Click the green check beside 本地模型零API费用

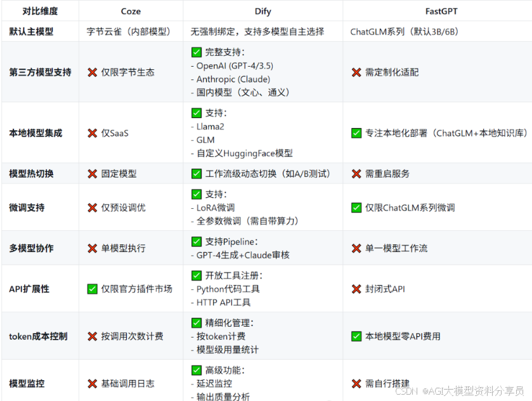[x=356, y=336]
